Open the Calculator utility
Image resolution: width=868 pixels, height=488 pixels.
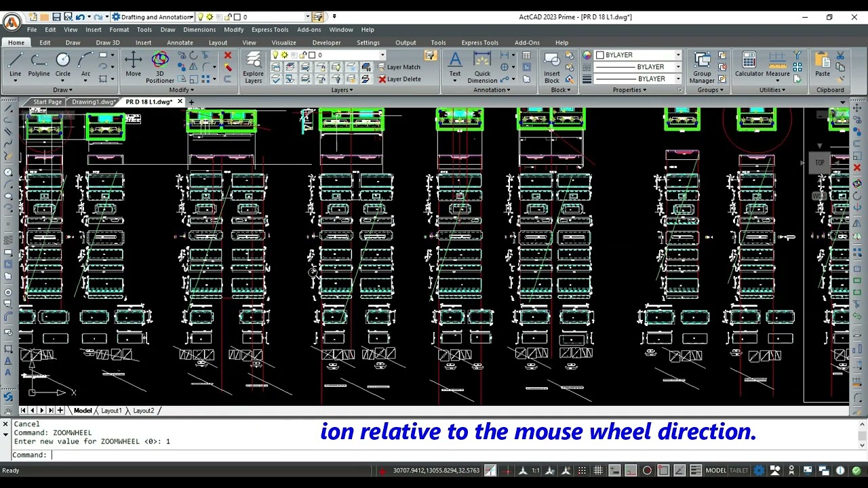pos(749,65)
